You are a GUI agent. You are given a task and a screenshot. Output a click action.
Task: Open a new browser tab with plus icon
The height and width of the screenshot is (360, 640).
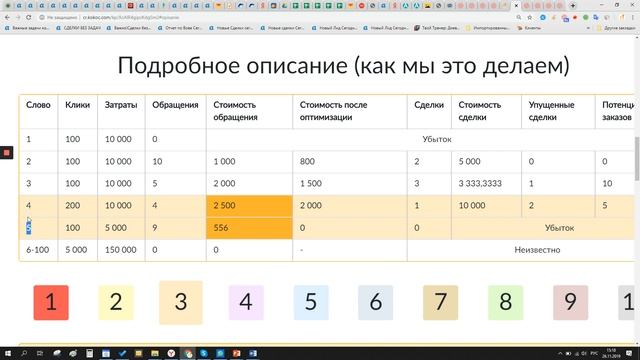coord(573,6)
